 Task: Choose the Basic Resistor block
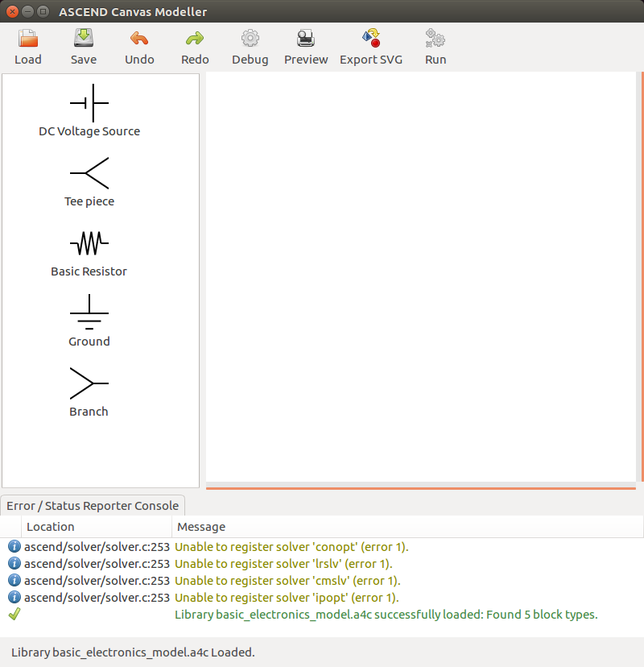pyautogui.click(x=89, y=243)
